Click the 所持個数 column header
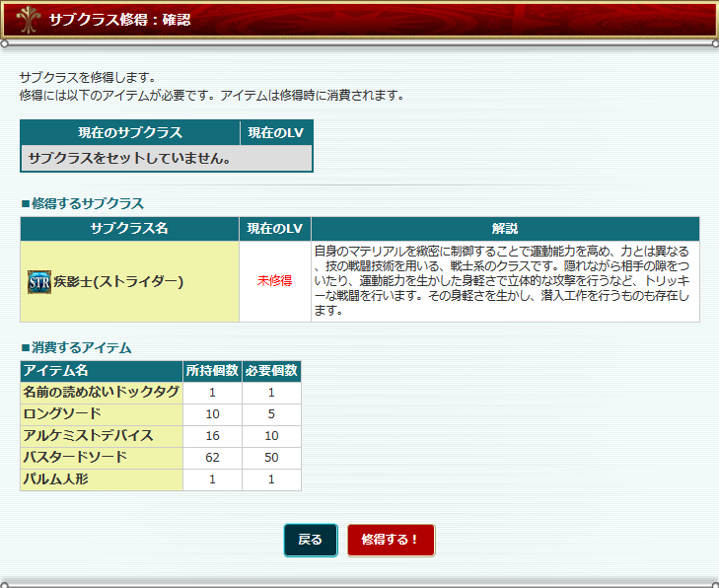The width and height of the screenshot is (719, 588). pyautogui.click(x=212, y=371)
